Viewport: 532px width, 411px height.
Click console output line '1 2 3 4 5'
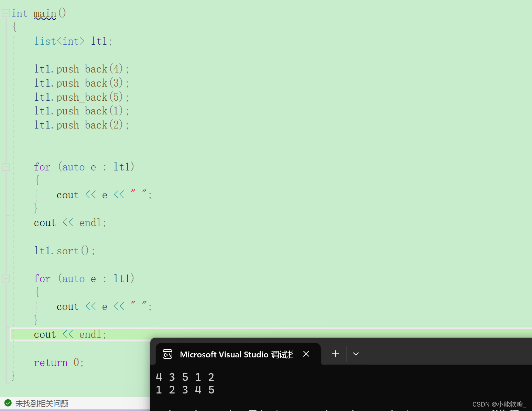(x=185, y=390)
